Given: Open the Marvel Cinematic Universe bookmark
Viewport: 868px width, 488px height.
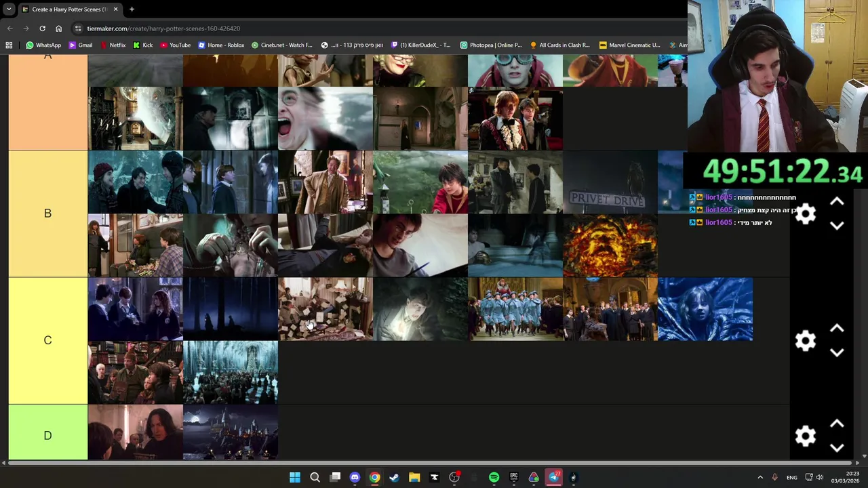Looking at the screenshot, I should coord(630,45).
